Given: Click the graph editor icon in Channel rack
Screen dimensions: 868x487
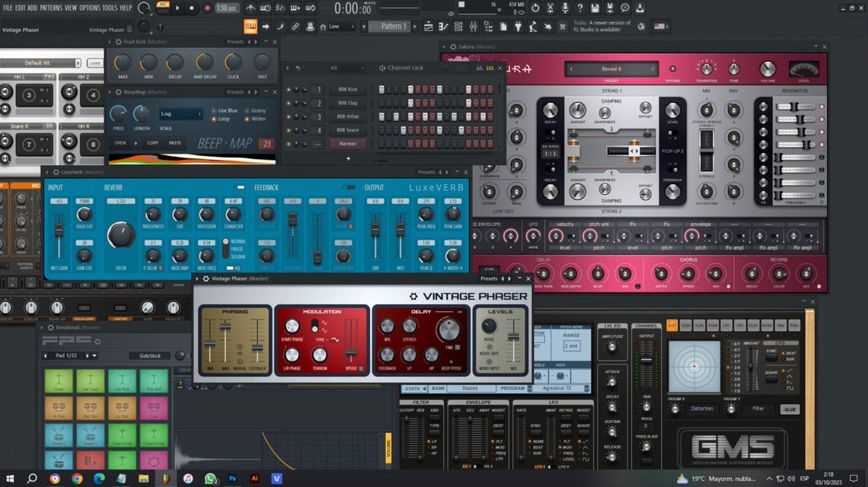Looking at the screenshot, I should pos(479,68).
